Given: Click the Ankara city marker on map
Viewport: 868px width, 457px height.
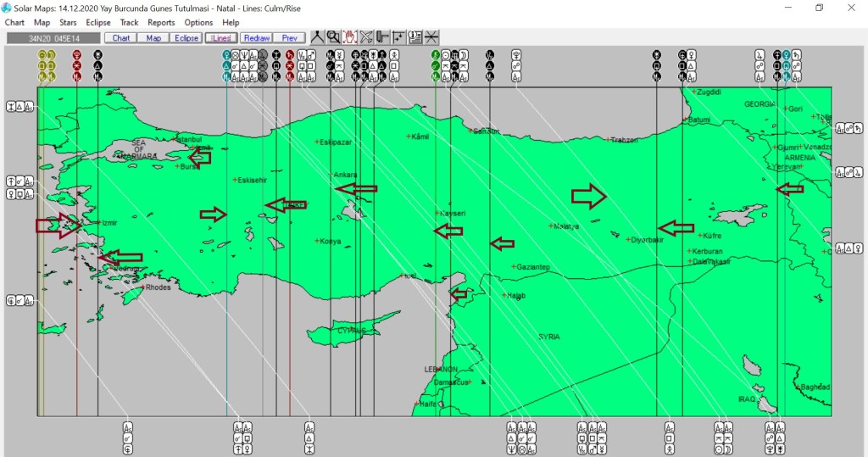Looking at the screenshot, I should (x=331, y=176).
